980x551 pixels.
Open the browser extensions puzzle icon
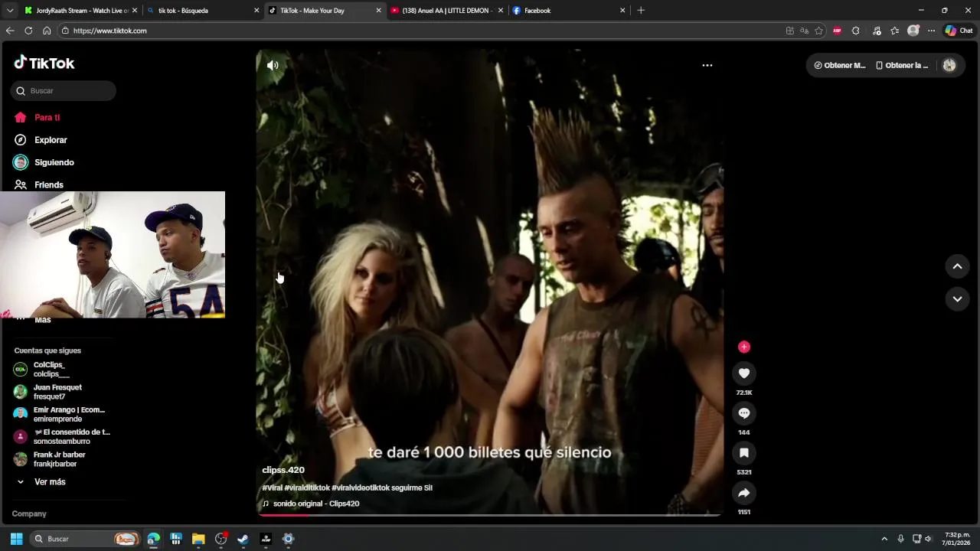click(856, 31)
